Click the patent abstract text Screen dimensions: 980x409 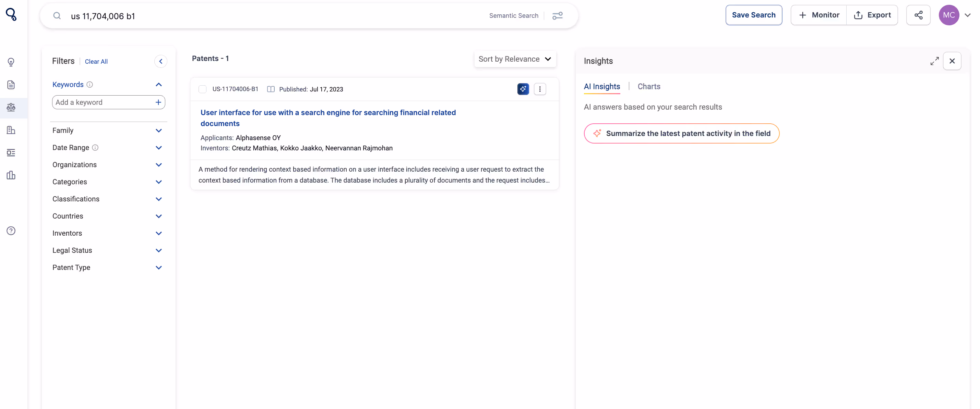(374, 174)
